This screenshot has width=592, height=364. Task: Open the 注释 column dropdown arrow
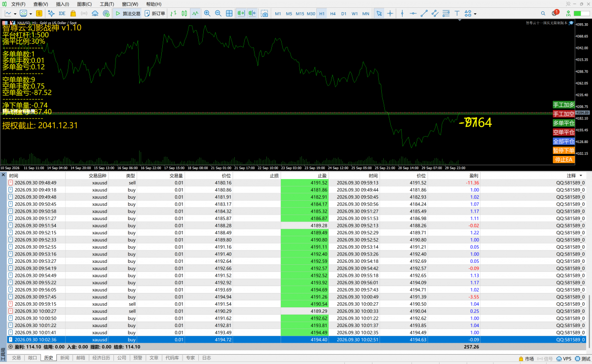click(581, 176)
